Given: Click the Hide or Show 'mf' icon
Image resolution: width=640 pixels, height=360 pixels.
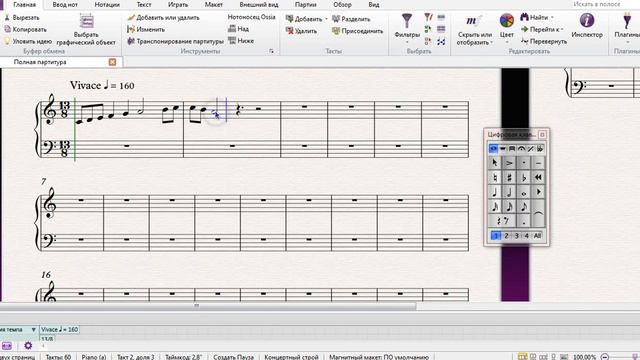Looking at the screenshot, I should pos(473,20).
